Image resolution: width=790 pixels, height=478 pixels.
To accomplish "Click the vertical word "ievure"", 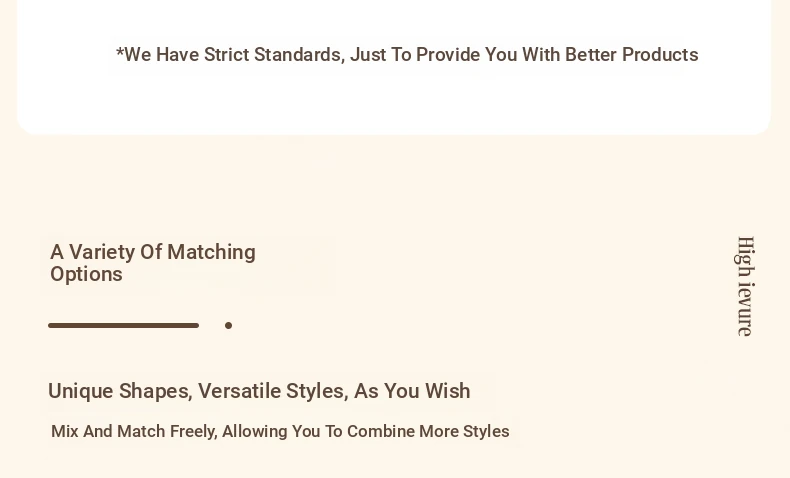I will click(x=745, y=309).
